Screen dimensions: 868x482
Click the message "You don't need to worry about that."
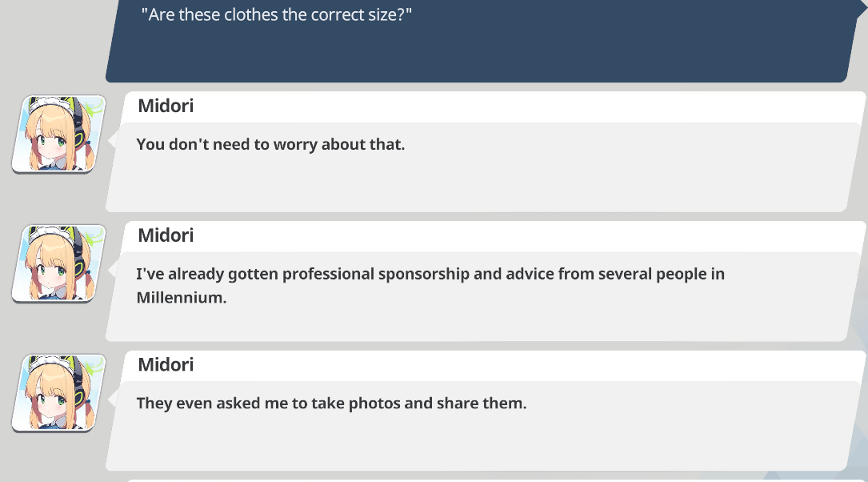[270, 145]
